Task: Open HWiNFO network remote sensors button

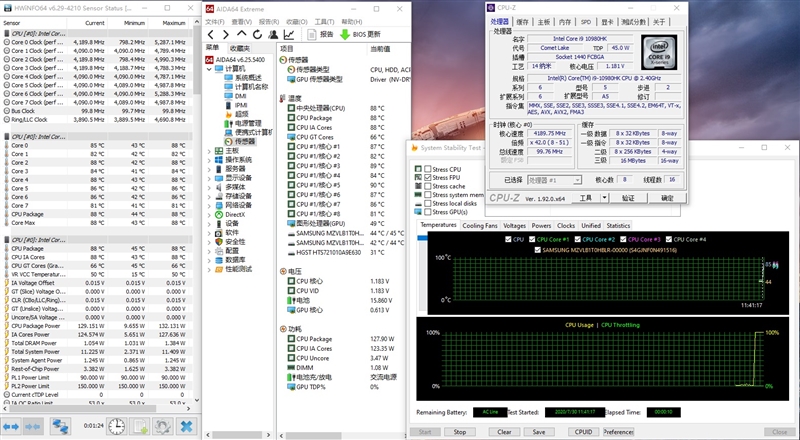Action: [60, 426]
